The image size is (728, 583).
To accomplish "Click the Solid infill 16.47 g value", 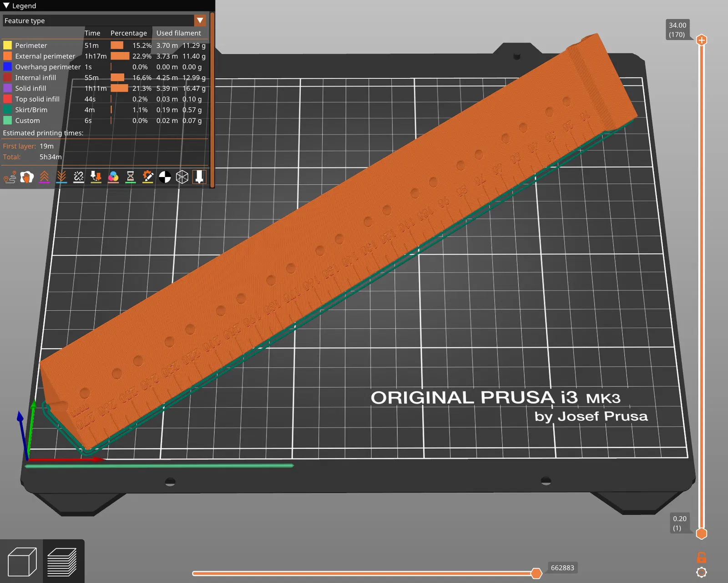I will coord(194,88).
